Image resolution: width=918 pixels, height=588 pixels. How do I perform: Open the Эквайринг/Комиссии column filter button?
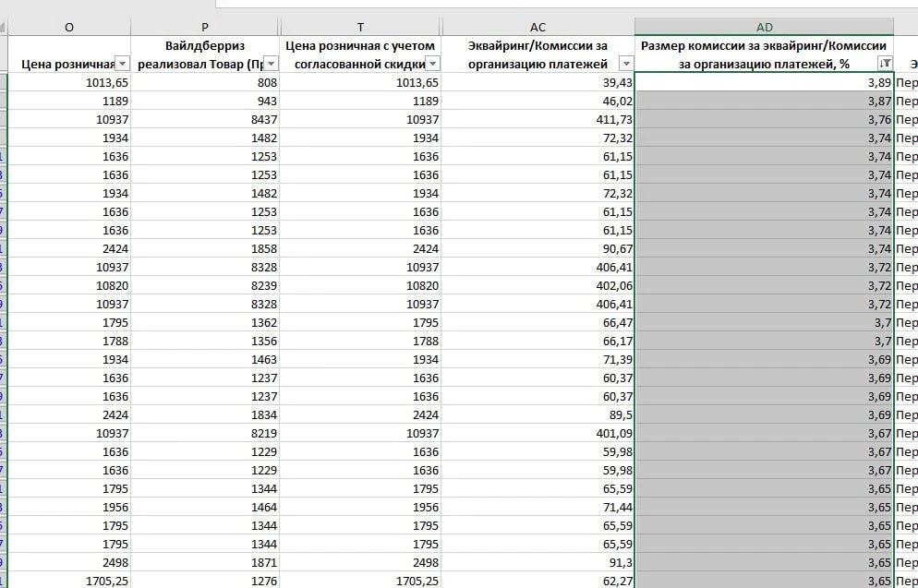(626, 63)
